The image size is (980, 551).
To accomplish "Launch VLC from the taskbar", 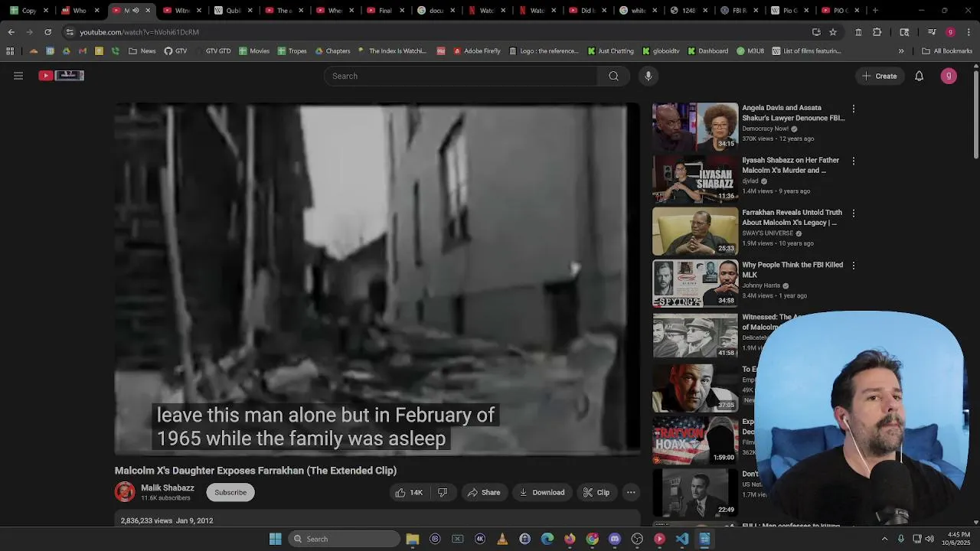I will tap(502, 539).
